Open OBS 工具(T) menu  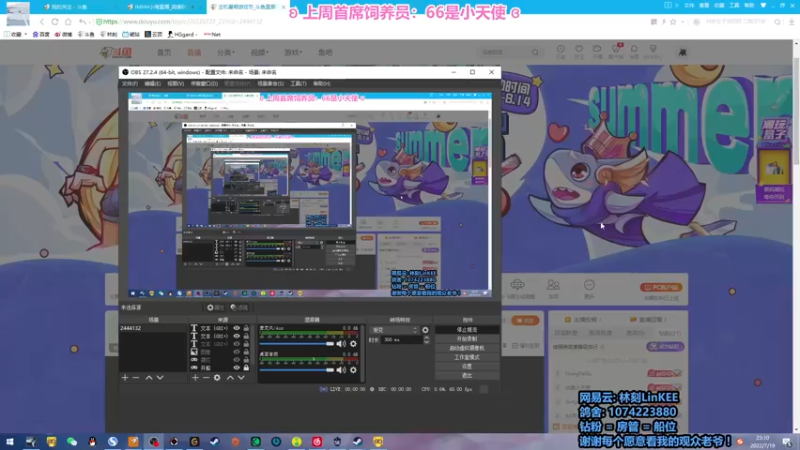[298, 84]
